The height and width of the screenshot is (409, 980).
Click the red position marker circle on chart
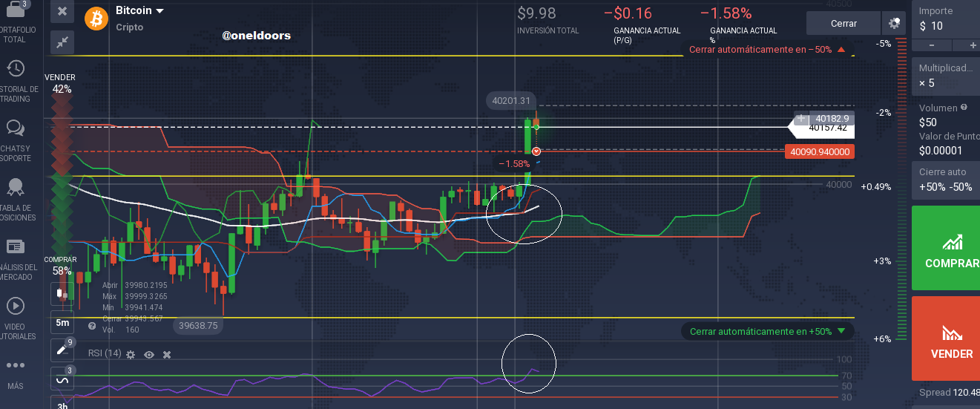[536, 151]
